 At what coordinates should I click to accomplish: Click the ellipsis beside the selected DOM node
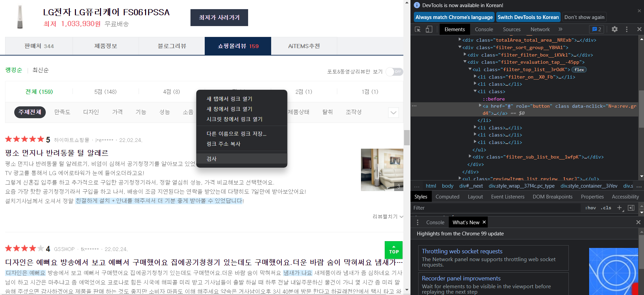coord(414,106)
